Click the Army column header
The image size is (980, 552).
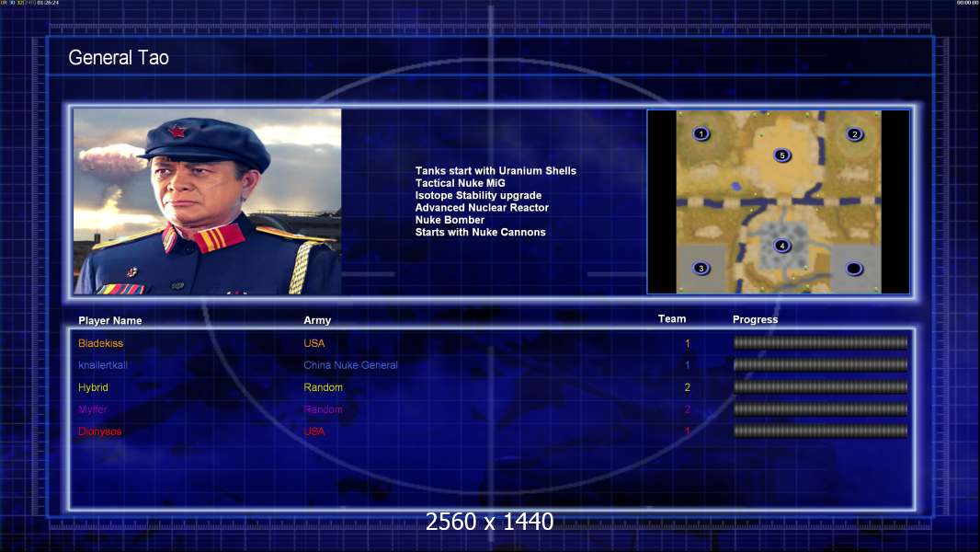point(317,320)
